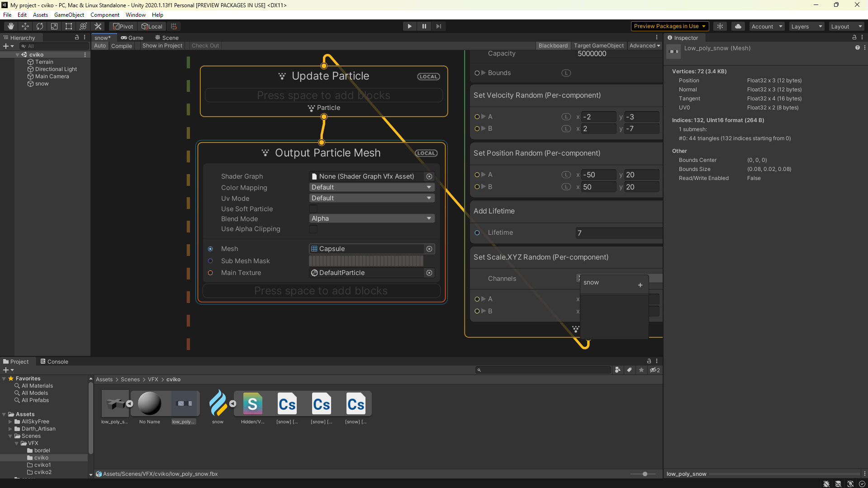Open Preview Packages in Use dropdown

click(x=669, y=26)
